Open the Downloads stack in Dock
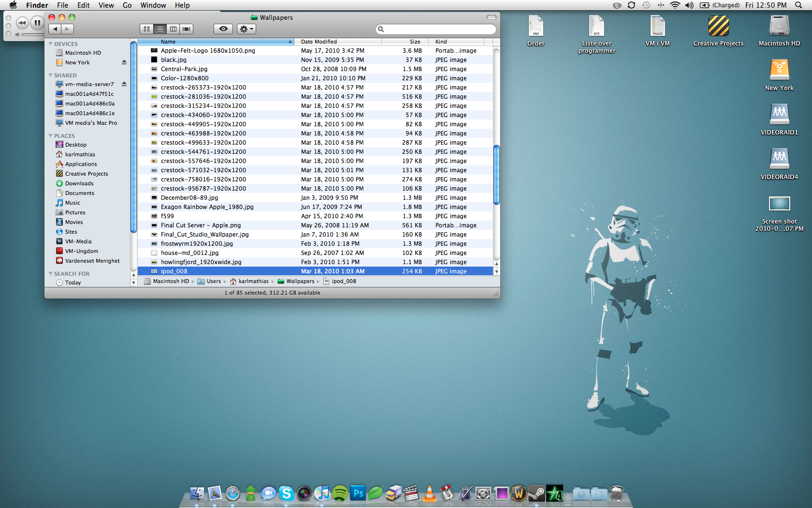 pyautogui.click(x=581, y=493)
